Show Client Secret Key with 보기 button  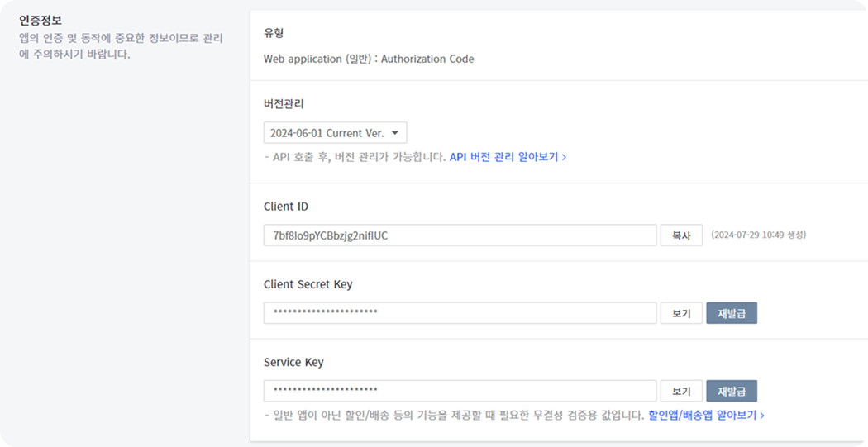tap(681, 313)
